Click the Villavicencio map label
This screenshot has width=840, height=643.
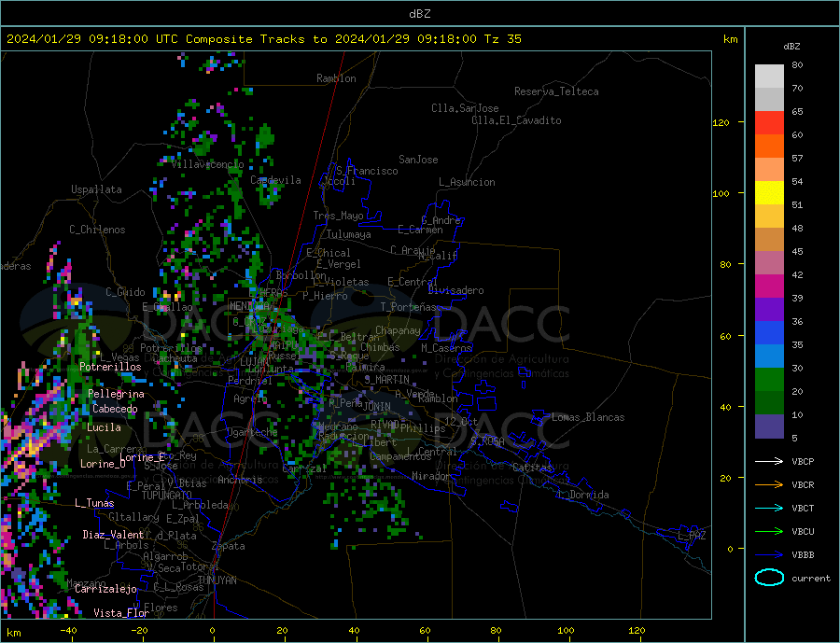point(207,164)
